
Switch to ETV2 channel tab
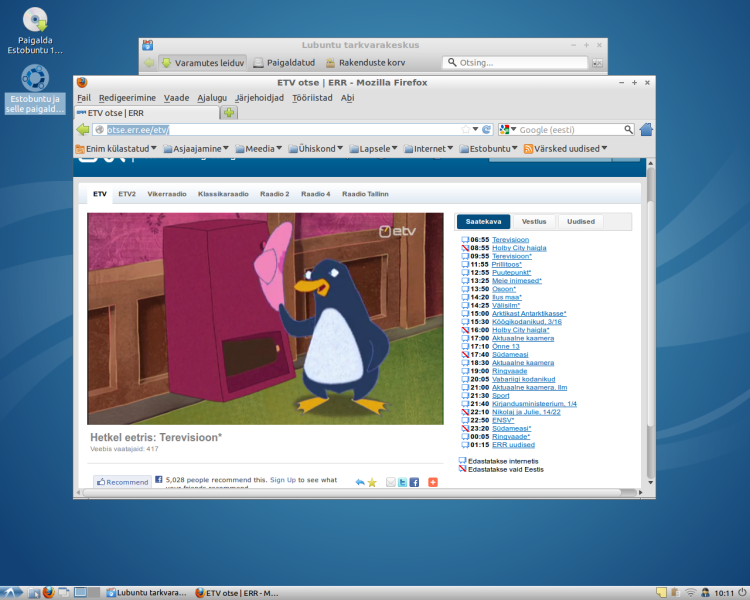coord(127,194)
